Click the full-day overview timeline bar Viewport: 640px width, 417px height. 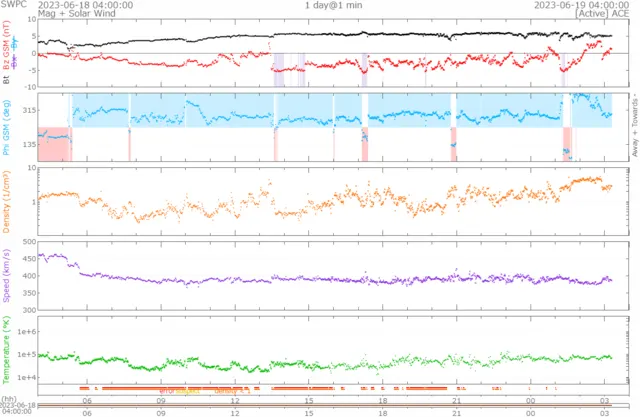tap(333, 406)
